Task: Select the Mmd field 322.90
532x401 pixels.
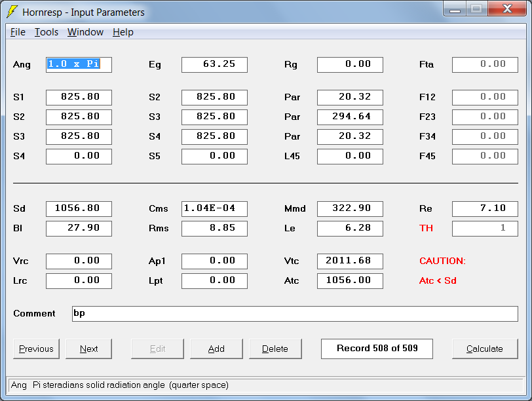Action: coord(350,208)
